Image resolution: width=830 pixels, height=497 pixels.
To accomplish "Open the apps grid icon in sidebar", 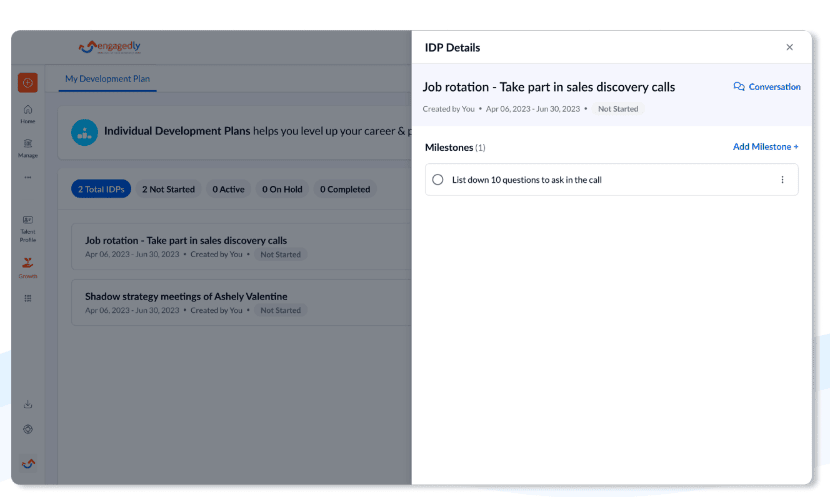I will pos(28,299).
